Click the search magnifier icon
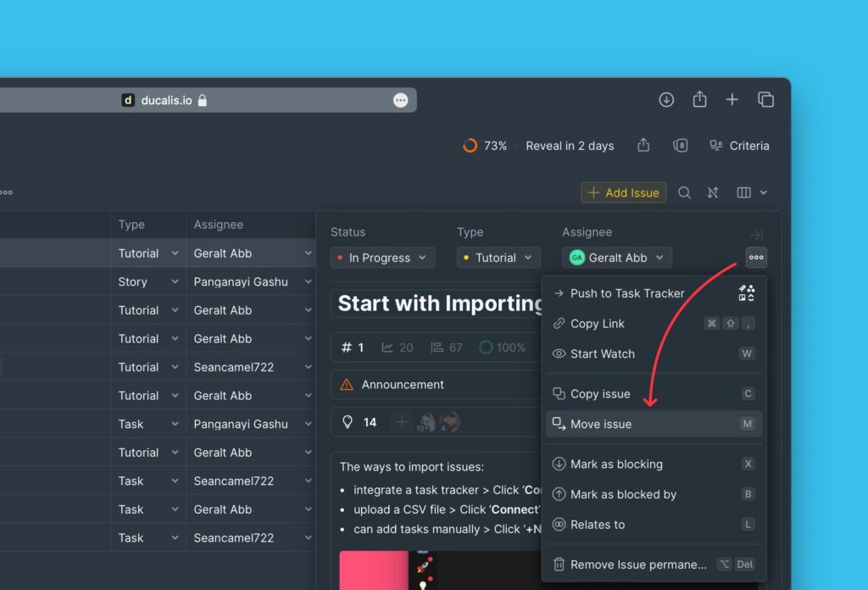This screenshot has height=590, width=868. click(x=684, y=193)
